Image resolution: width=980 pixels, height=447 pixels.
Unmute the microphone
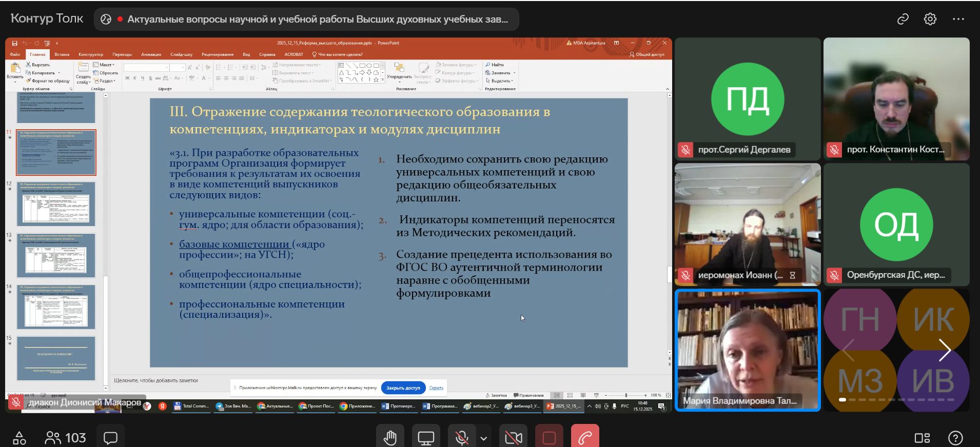(x=461, y=438)
